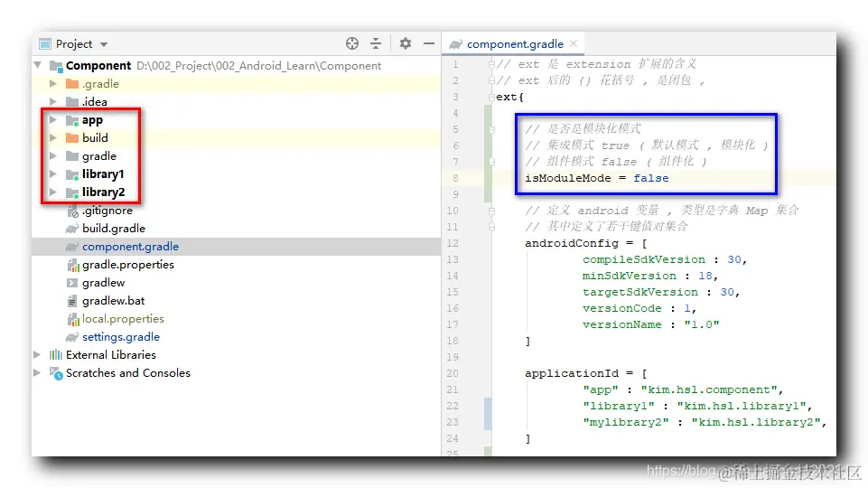The height and width of the screenshot is (488, 868).
Task: Click the gradlew file icon
Action: coord(72,283)
